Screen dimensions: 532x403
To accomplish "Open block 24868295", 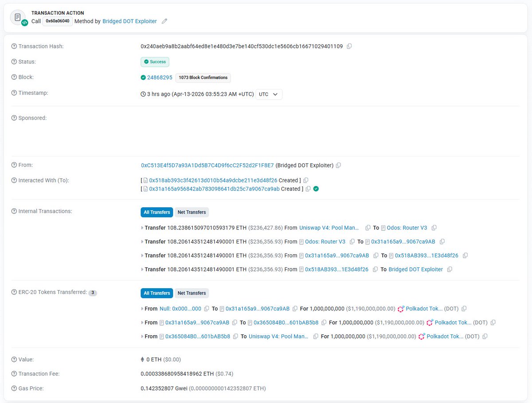I will pos(160,77).
